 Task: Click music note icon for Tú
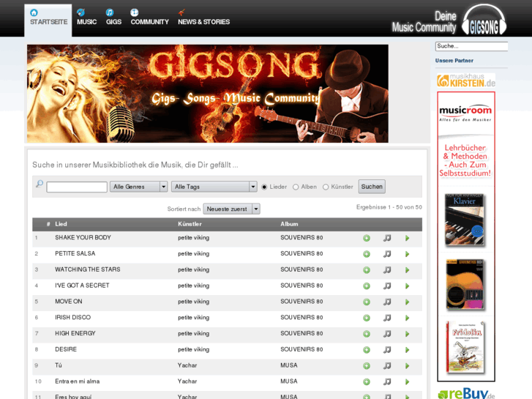tap(387, 366)
